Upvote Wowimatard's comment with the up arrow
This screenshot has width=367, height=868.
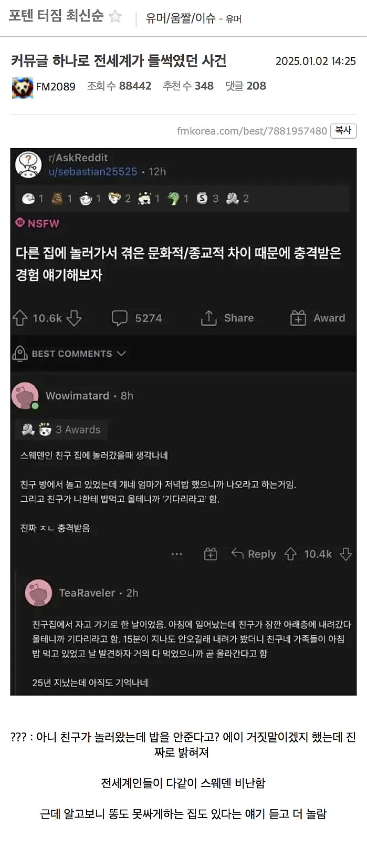pyautogui.click(x=290, y=554)
